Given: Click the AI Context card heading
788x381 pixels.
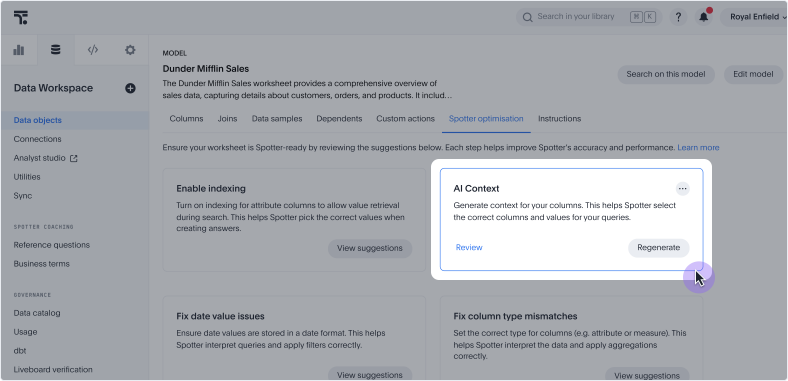Looking at the screenshot, I should click(x=476, y=189).
